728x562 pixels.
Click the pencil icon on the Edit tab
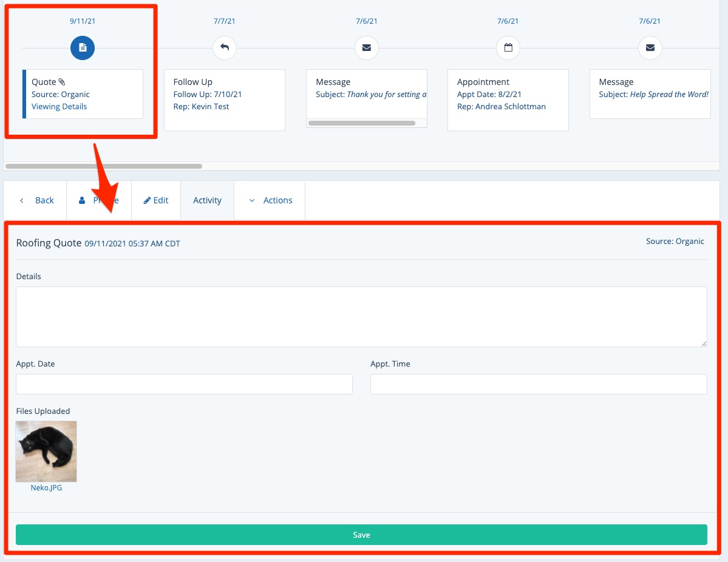(x=147, y=200)
